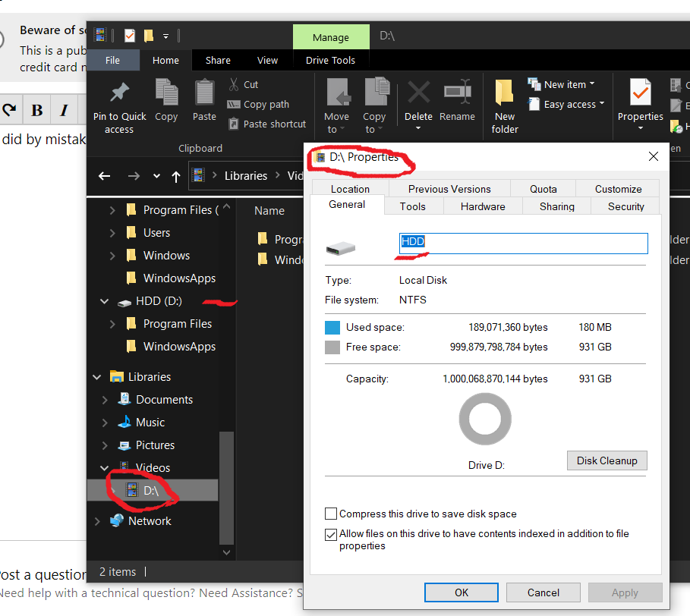Image resolution: width=690 pixels, height=616 pixels.
Task: Open the Quota properties tab
Action: (x=543, y=189)
